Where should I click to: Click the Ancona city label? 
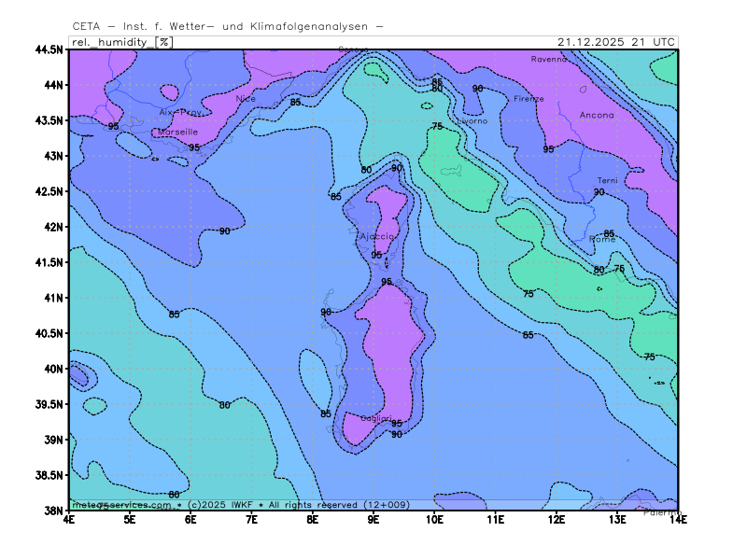597,115
